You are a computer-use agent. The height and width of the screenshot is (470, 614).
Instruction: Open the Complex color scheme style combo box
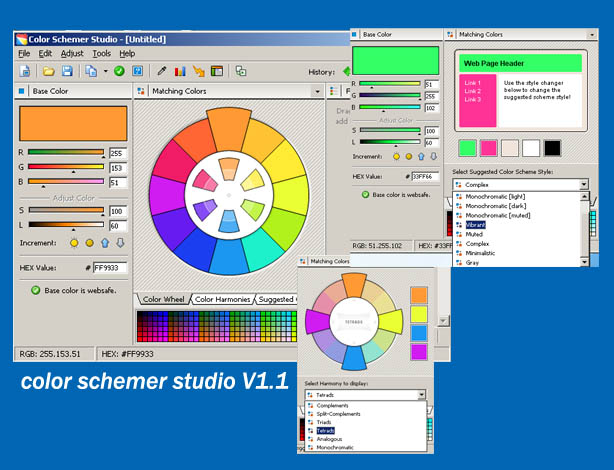pyautogui.click(x=520, y=184)
